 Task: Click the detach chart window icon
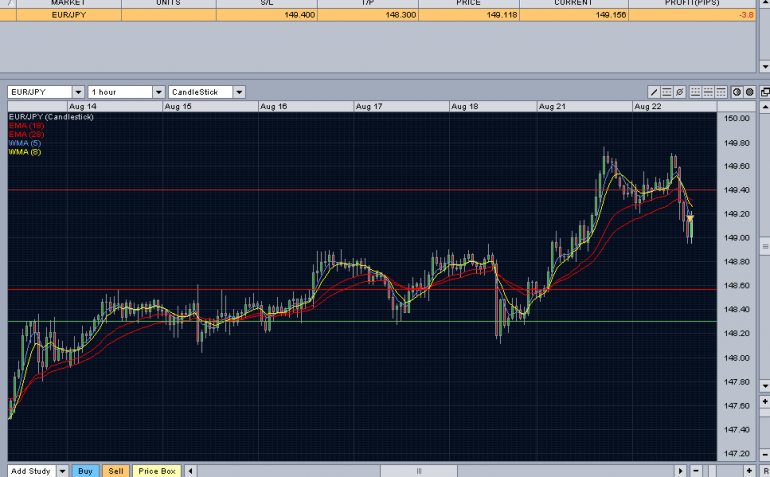point(765,92)
